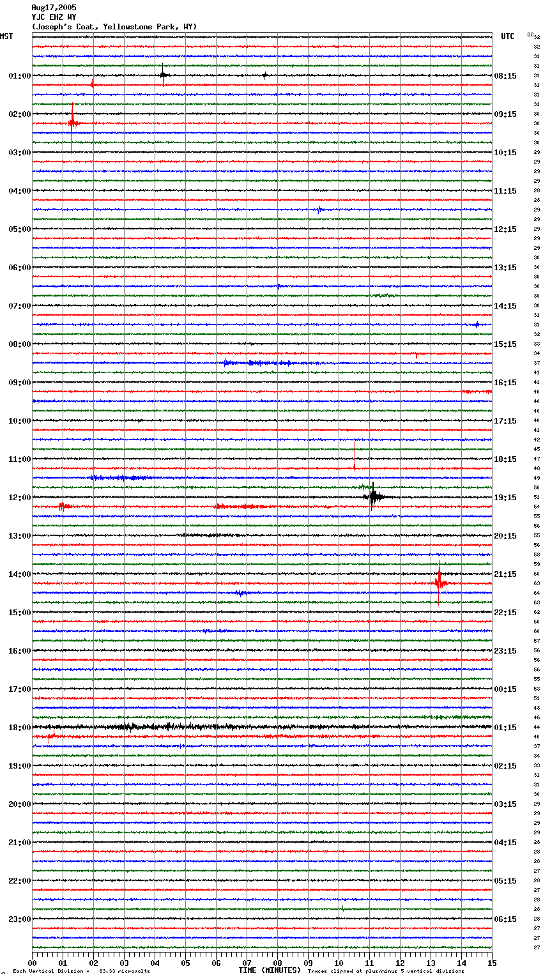Click the date label Aug17,2005
Screen dimensions: 543x980
click(54, 8)
